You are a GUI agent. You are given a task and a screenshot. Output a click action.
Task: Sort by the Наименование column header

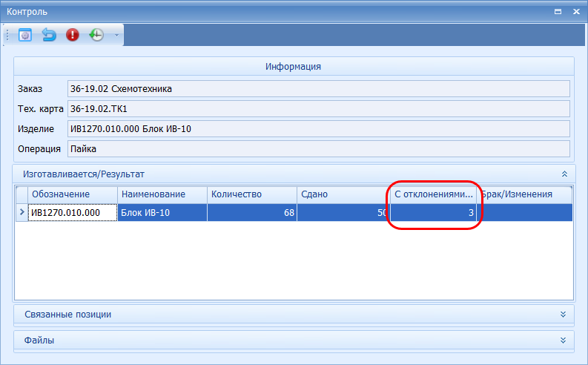pyautogui.click(x=162, y=194)
